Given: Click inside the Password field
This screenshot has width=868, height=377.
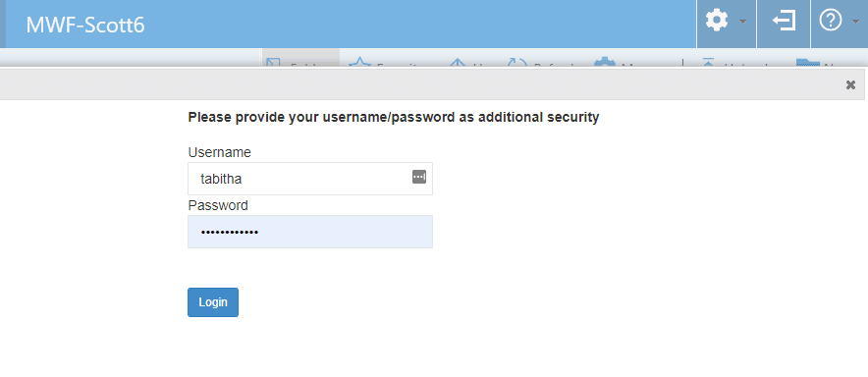Looking at the screenshot, I should (x=310, y=232).
